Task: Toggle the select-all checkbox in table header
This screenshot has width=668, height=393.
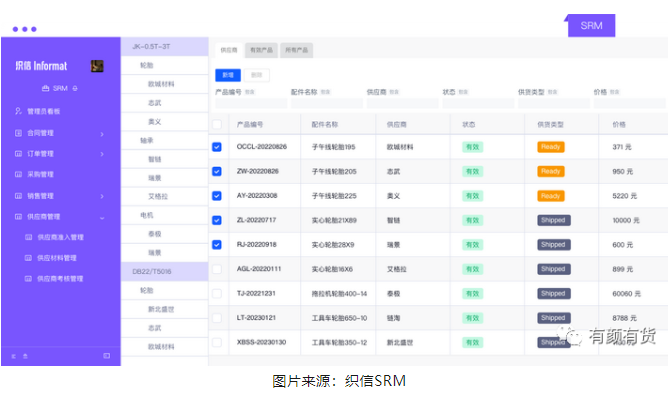Action: [217, 124]
